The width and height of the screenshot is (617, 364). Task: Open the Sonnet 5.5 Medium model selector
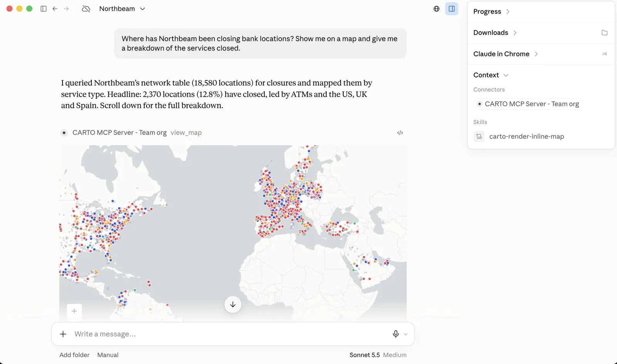[378, 355]
